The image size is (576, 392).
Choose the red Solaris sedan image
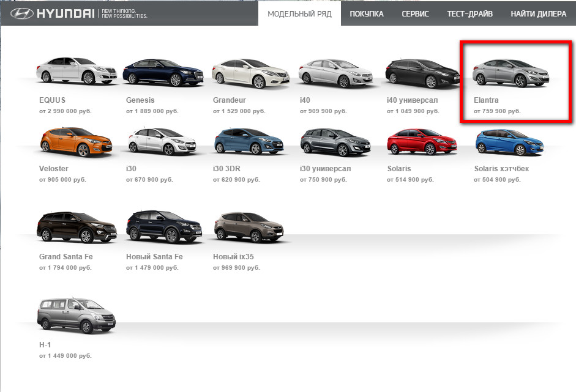[x=422, y=141]
